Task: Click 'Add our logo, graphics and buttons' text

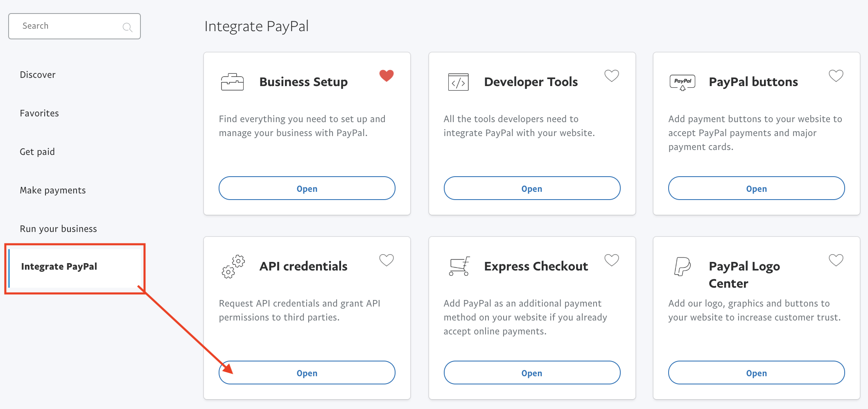Action: (755, 310)
